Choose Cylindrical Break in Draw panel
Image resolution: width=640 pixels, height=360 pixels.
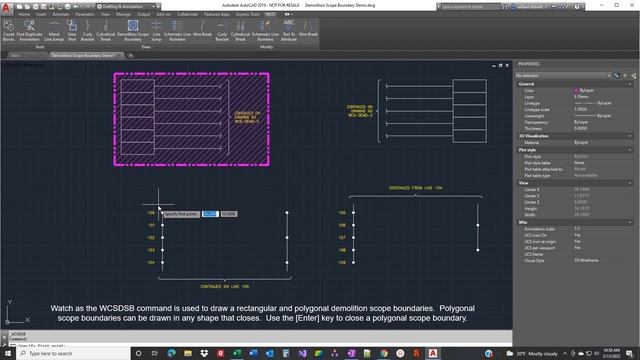(106, 31)
